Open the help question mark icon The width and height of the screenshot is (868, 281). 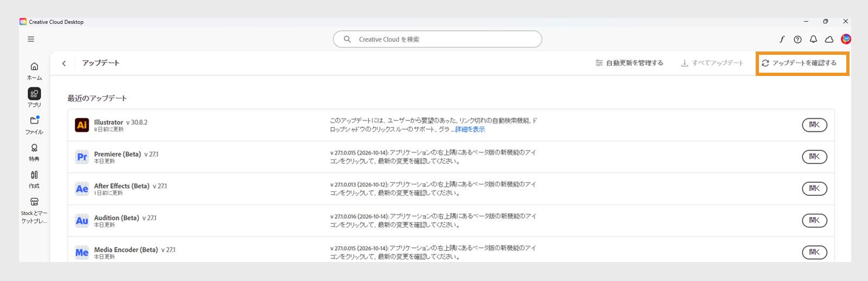pyautogui.click(x=797, y=39)
